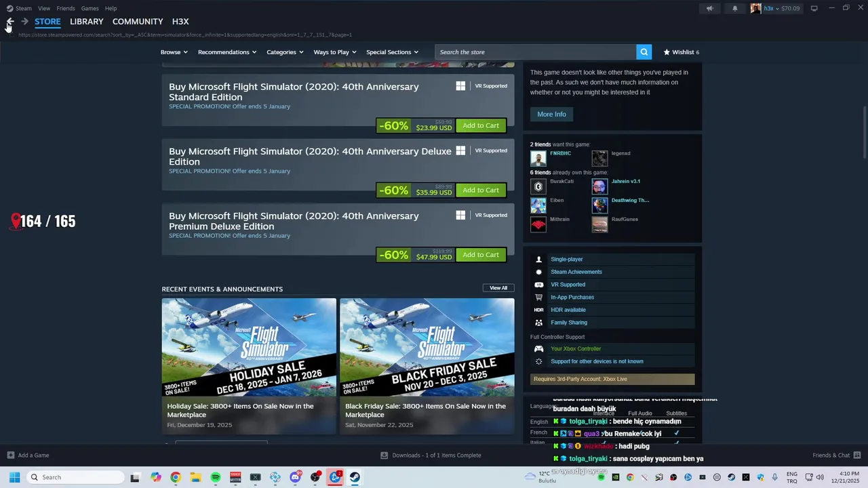Expand the Recommendations dropdown
This screenshot has height=488, width=868.
pyautogui.click(x=227, y=52)
